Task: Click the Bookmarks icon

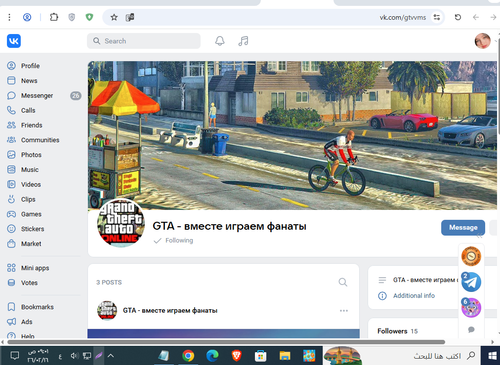Action: 11,307
